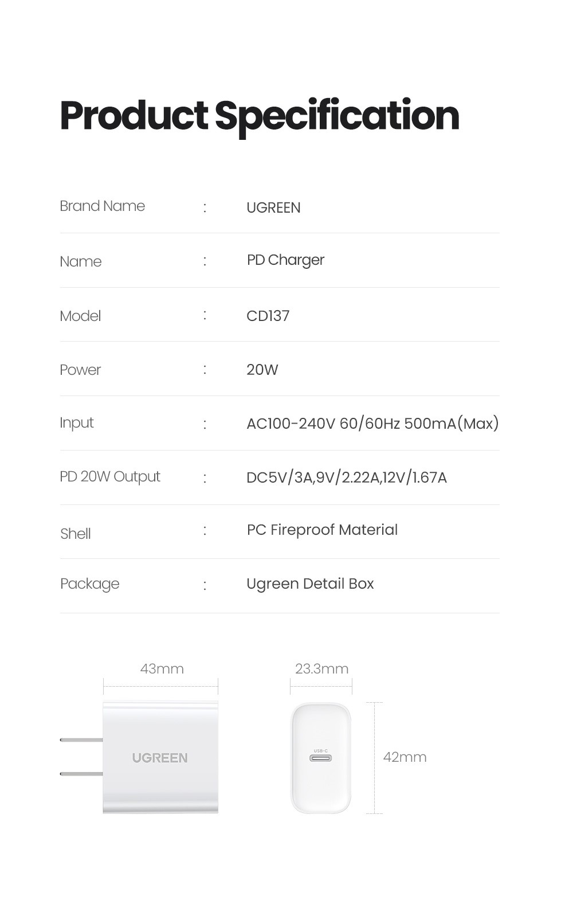Click the USB-C port icon on charger
This screenshot has height=924, width=573.
pyautogui.click(x=321, y=758)
